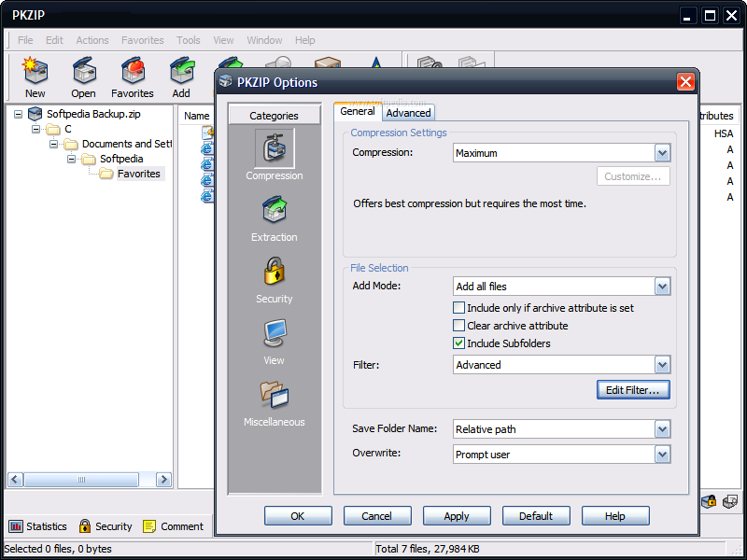Screen dimensions: 747x560
Task: Click the Add files toolbar icon
Action: [x=181, y=71]
